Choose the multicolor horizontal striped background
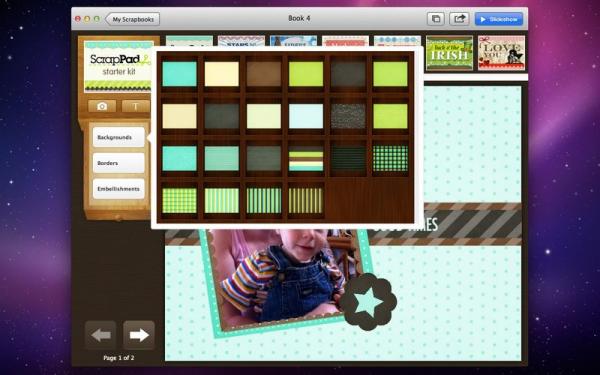This screenshot has width=600, height=375. [306, 159]
